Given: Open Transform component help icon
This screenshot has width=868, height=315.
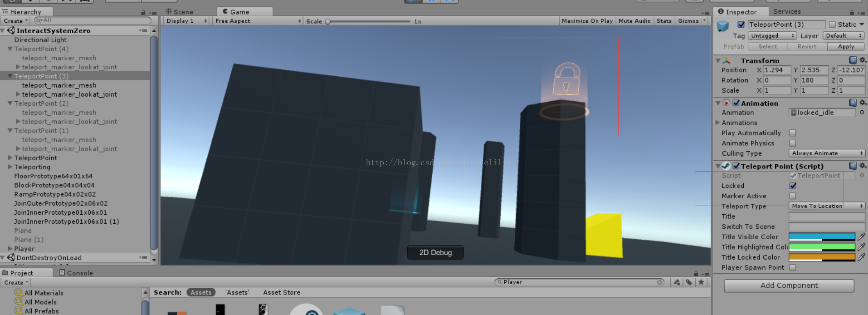Looking at the screenshot, I should [853, 60].
